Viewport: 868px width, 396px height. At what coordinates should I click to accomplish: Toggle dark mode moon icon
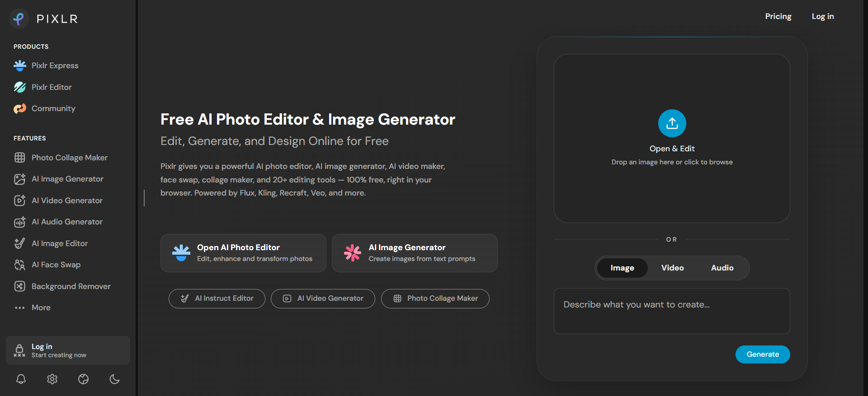tap(115, 379)
